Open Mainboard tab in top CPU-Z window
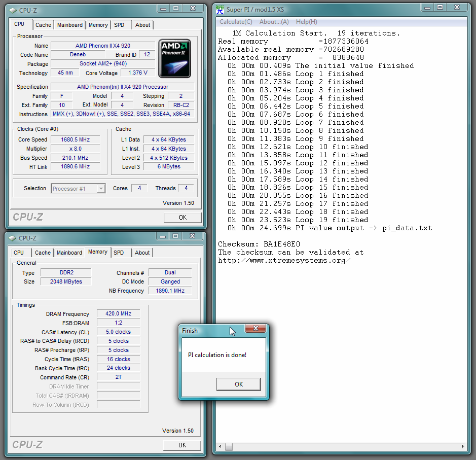 [70, 25]
